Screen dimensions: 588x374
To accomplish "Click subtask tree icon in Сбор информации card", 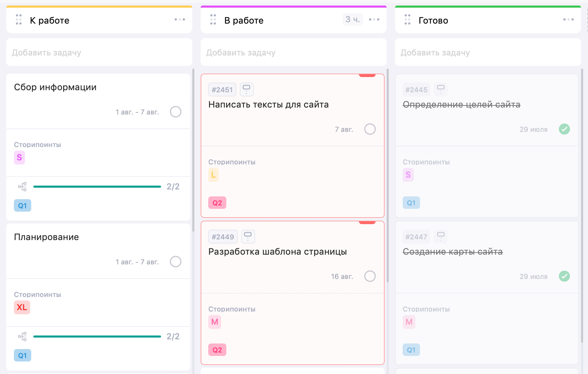I will pyautogui.click(x=22, y=187).
